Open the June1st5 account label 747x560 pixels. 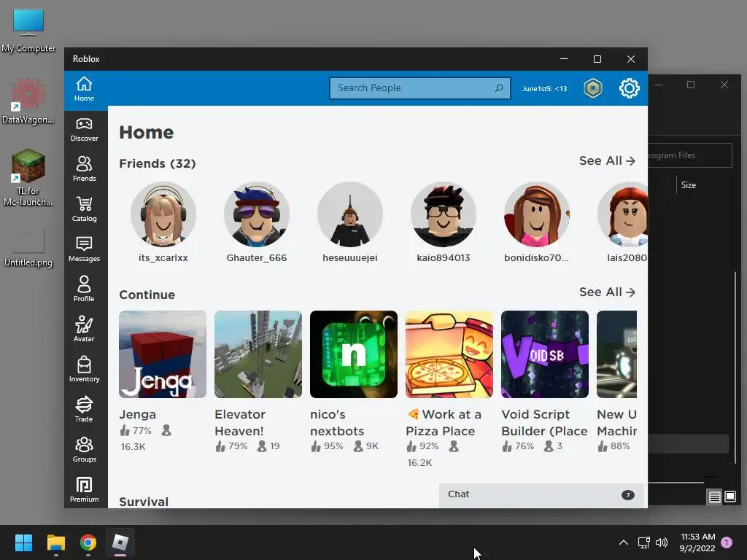pyautogui.click(x=544, y=88)
